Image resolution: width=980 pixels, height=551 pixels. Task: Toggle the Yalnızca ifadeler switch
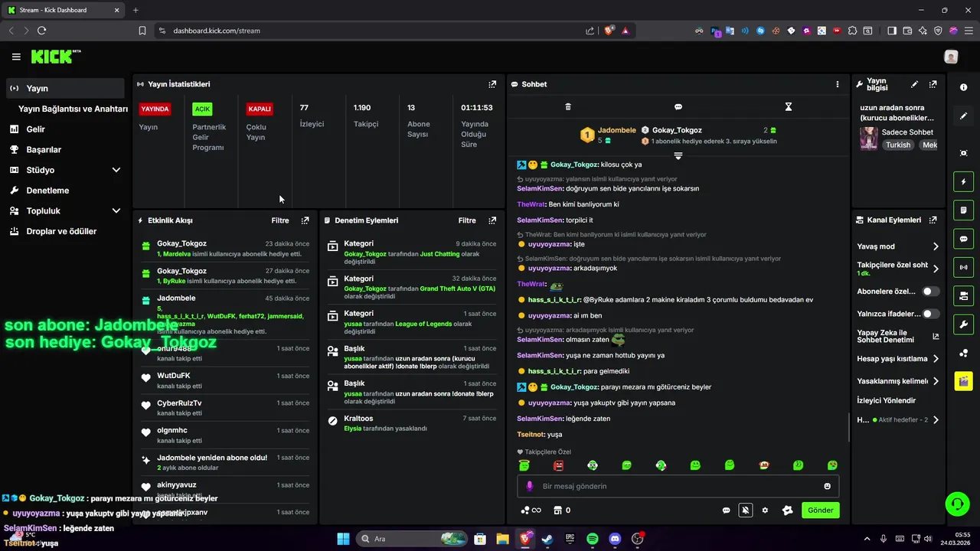930,314
